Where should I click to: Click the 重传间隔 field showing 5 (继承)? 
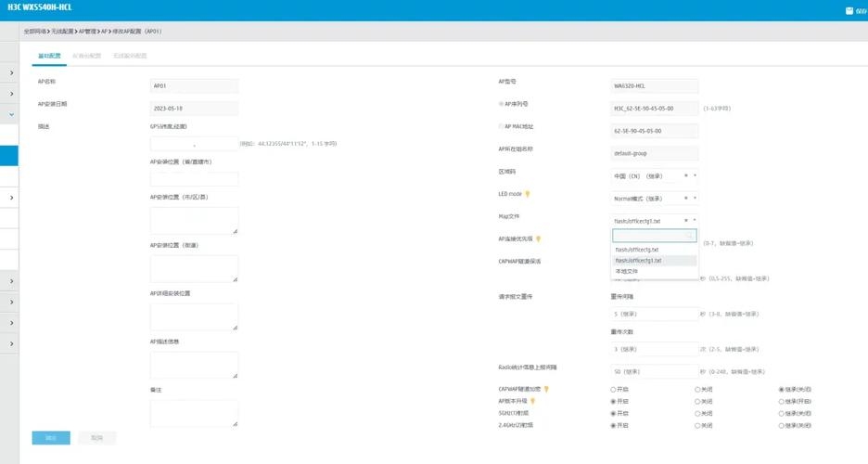tap(655, 314)
